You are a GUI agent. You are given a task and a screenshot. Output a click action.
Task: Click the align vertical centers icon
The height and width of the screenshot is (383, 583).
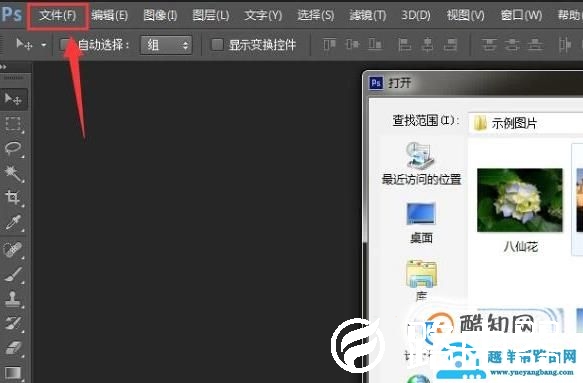pyautogui.click(x=352, y=45)
